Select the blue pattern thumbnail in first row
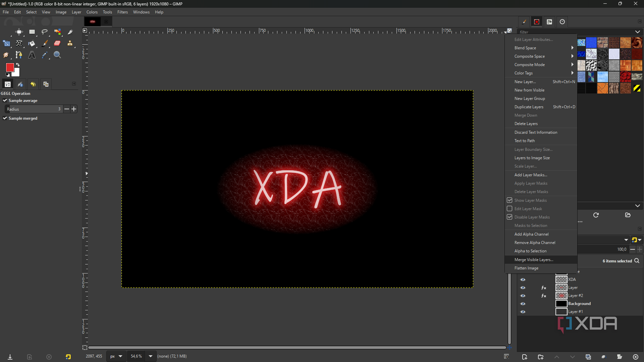The width and height of the screenshot is (644, 362). pyautogui.click(x=591, y=42)
